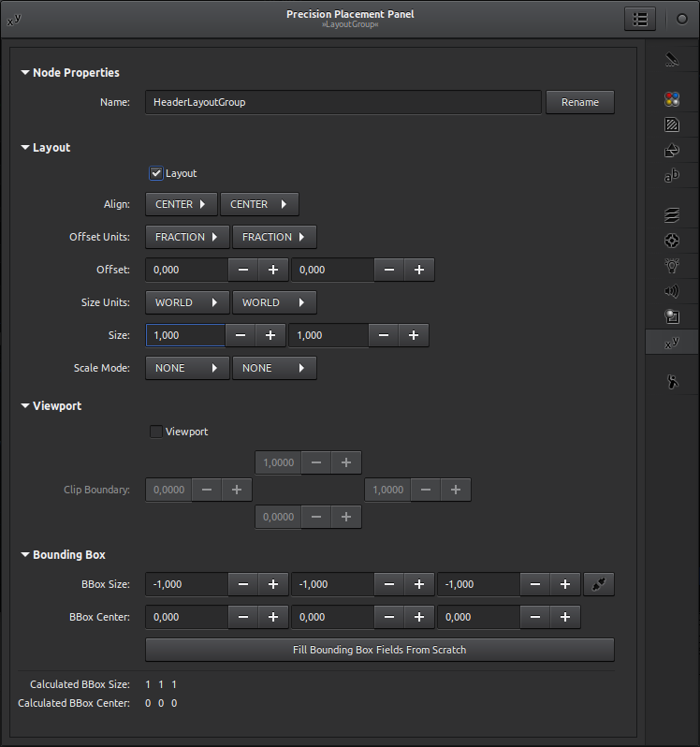This screenshot has height=747, width=700.
Task: Open the second Size Units WORLD dropdown
Action: 274,302
